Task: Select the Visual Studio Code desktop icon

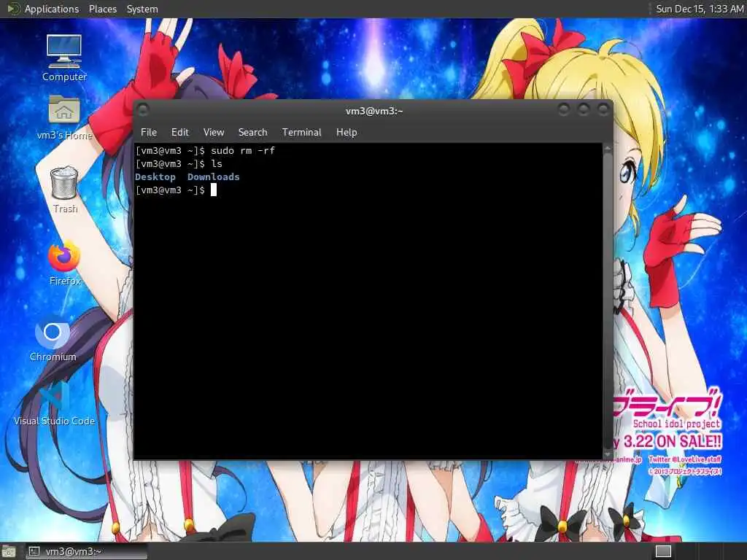Action: 54,402
